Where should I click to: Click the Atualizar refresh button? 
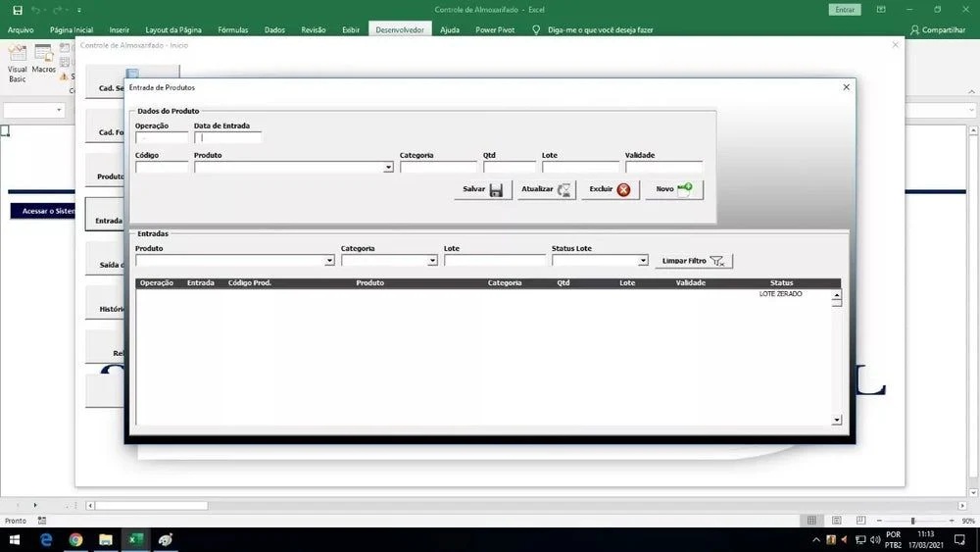pos(547,189)
